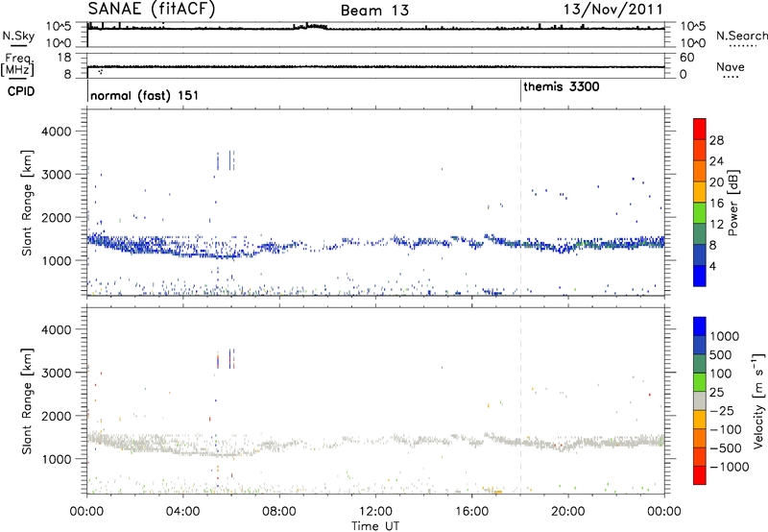Click the Nave legend label

tap(731, 67)
